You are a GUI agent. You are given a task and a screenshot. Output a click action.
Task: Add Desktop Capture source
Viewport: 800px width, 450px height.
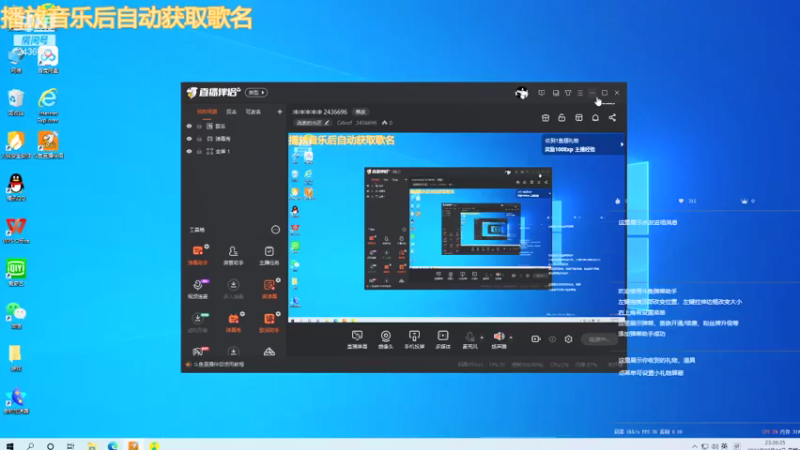point(357,339)
